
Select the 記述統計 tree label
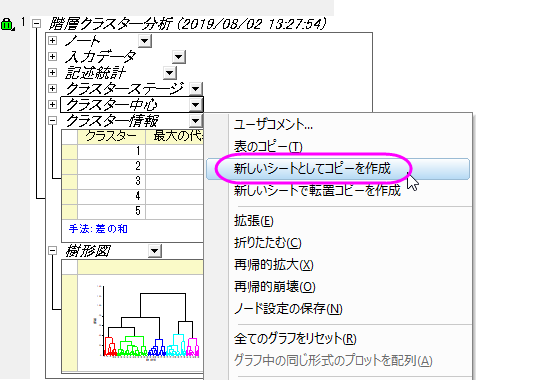pos(95,73)
